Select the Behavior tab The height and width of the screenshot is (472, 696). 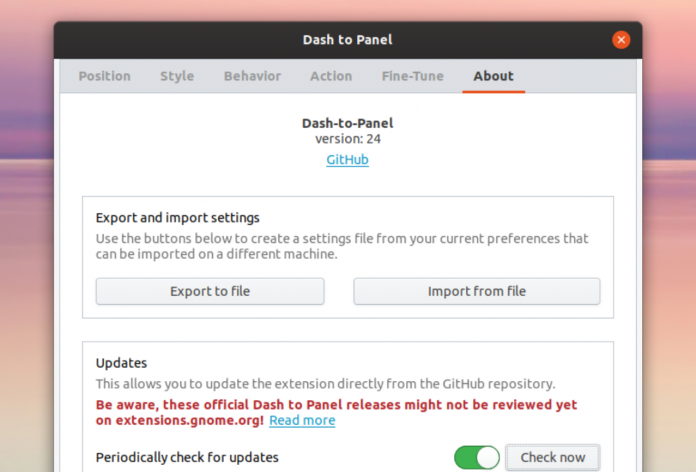tap(252, 76)
